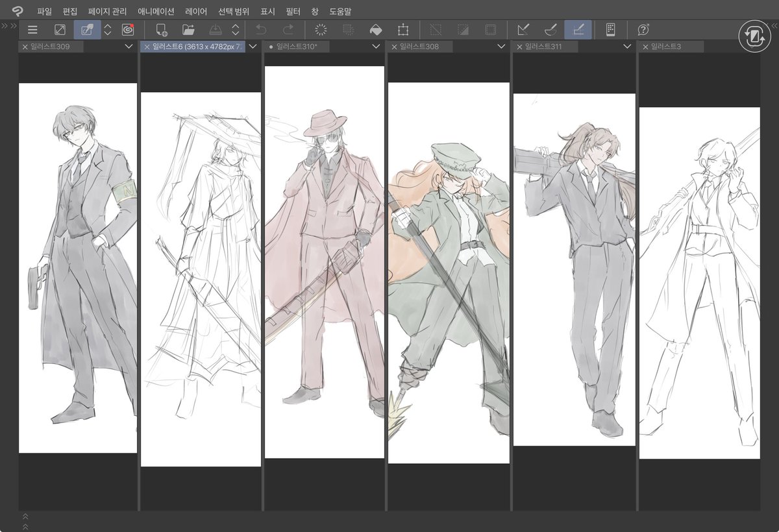Open the hamburger main menu icon
The height and width of the screenshot is (532, 779).
[32, 29]
